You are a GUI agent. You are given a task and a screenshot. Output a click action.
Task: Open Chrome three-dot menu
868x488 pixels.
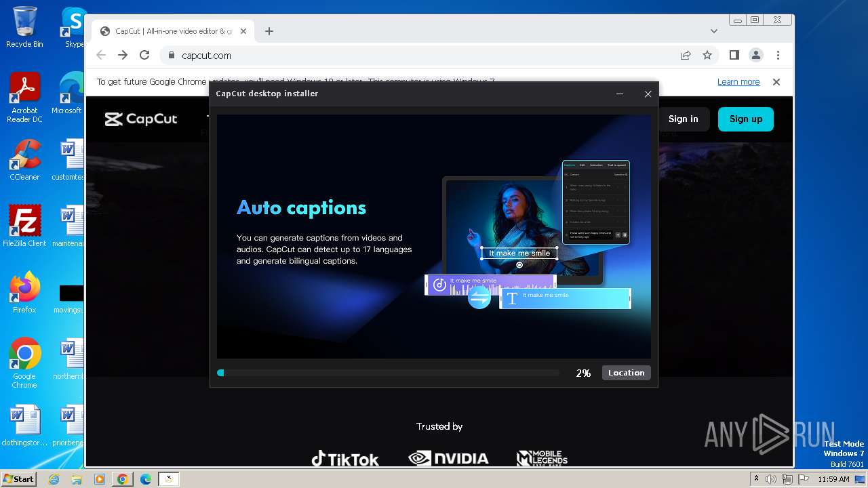tap(778, 56)
